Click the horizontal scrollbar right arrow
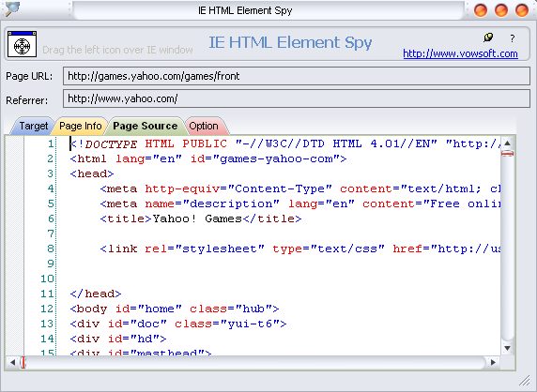 click(493, 362)
